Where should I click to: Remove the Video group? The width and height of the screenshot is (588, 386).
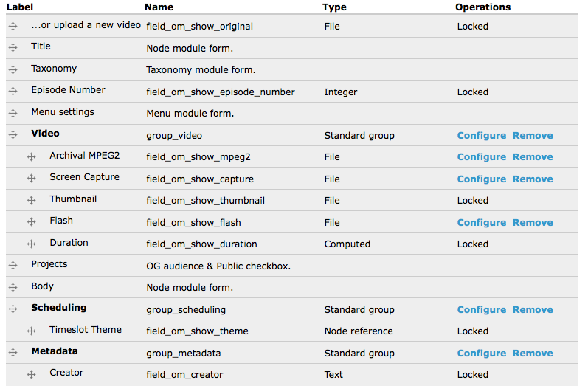pos(532,136)
